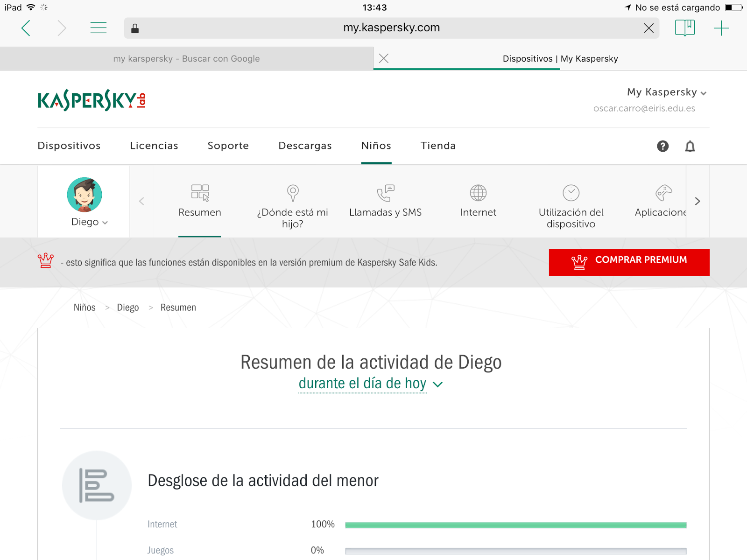
Task: Tap the Wi-Fi status icon
Action: [31, 7]
